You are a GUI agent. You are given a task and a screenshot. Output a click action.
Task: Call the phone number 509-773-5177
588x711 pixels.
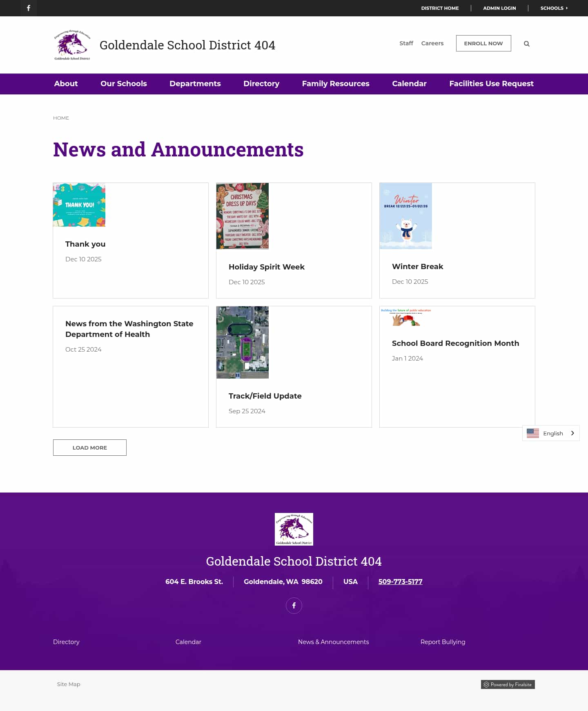point(400,582)
